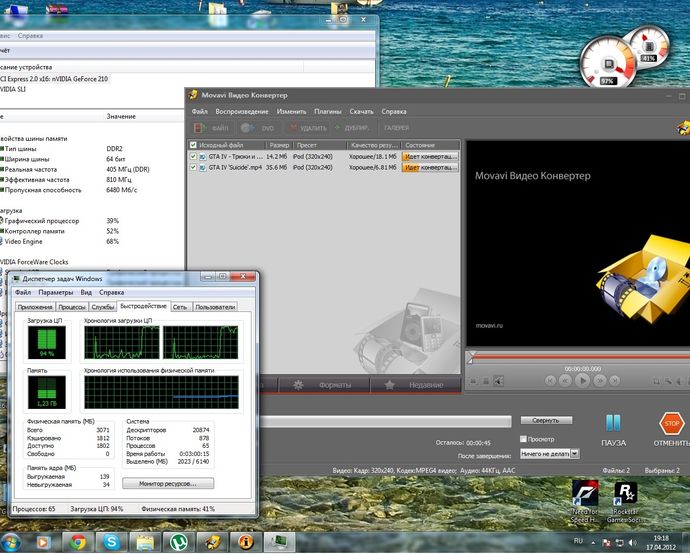Open Параметры menu in Task Manager
The width and height of the screenshot is (690, 554).
point(55,292)
